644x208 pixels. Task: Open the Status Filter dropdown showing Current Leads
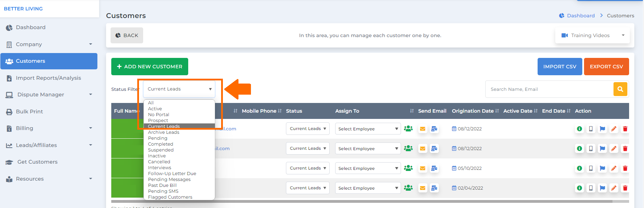point(179,89)
